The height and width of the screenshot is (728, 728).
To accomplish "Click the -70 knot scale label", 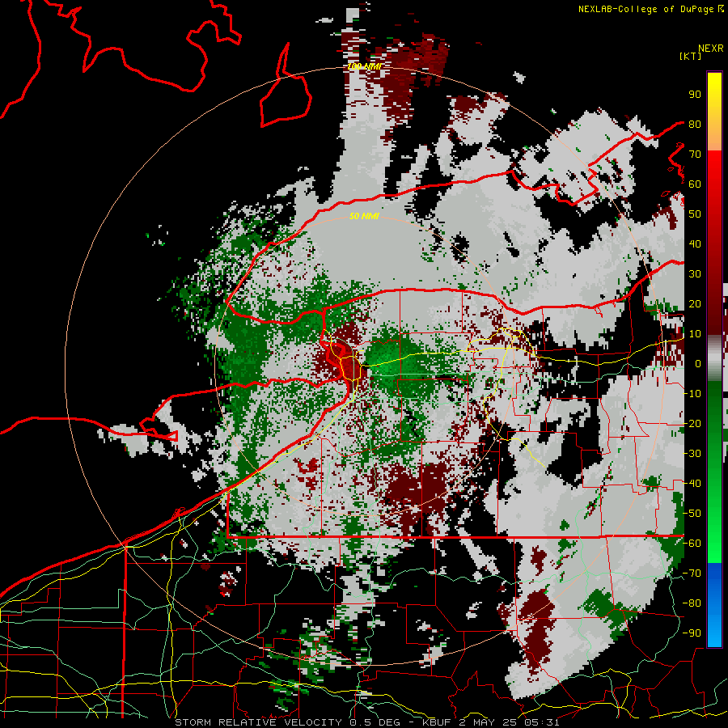I will click(x=692, y=574).
